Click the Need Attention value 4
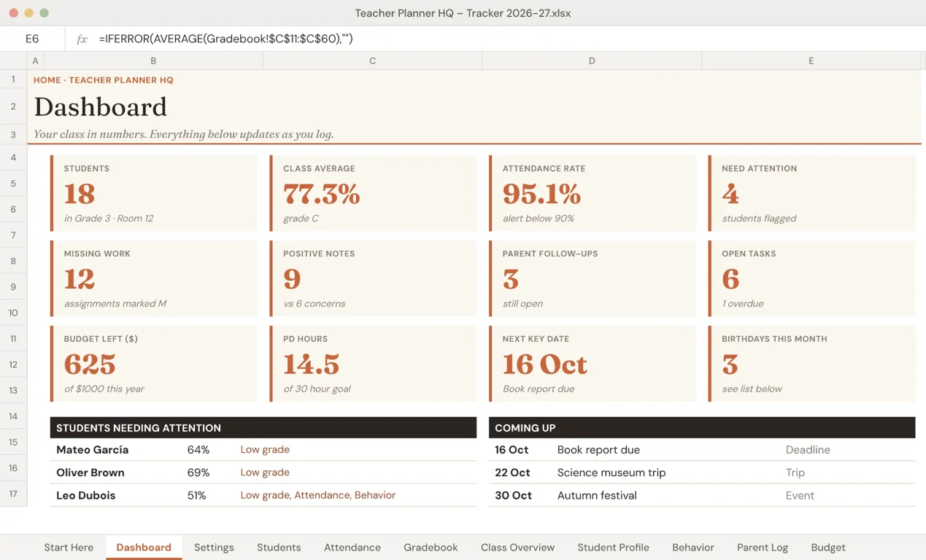 point(730,194)
